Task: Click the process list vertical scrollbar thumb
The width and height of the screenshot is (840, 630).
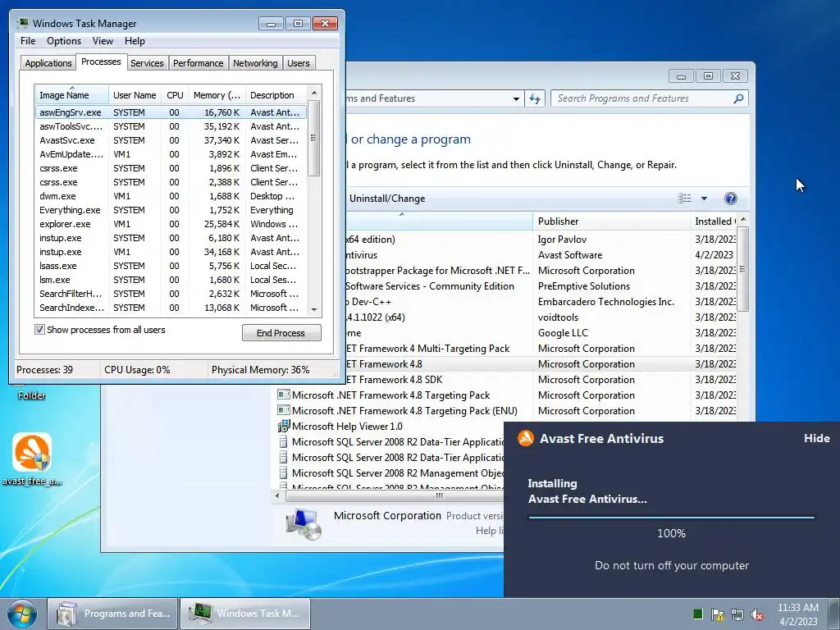Action: [314, 138]
